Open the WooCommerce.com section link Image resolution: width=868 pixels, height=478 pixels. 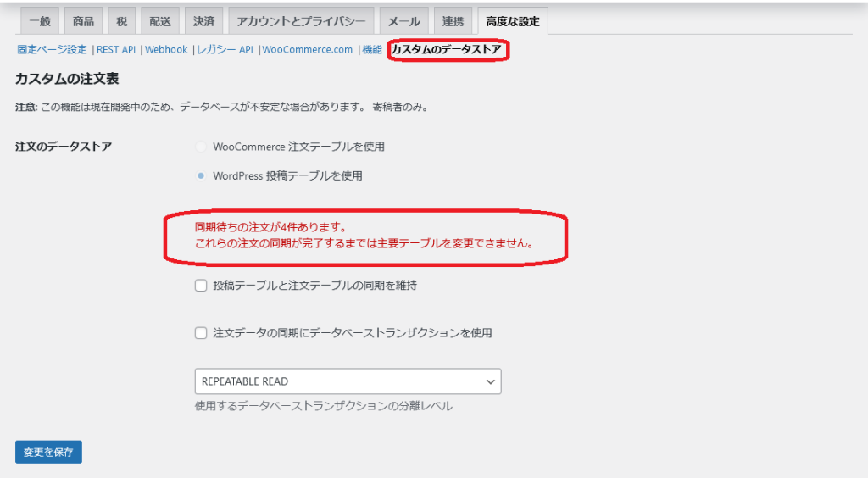[x=307, y=50]
